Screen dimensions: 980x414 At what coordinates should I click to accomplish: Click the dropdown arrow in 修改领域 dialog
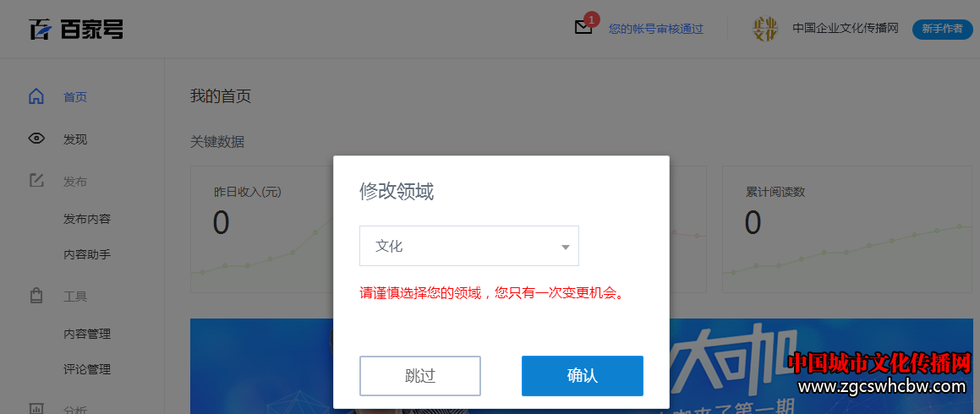(x=566, y=248)
